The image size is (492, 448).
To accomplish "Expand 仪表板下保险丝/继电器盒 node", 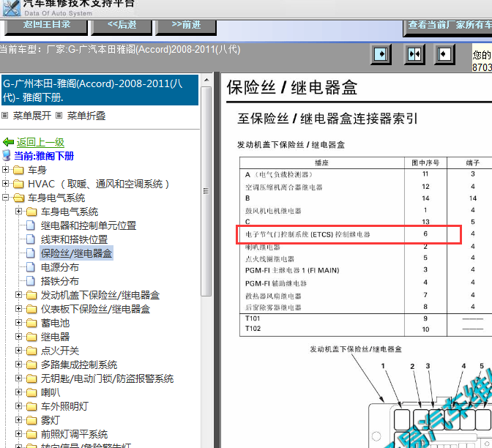I will click(18, 308).
